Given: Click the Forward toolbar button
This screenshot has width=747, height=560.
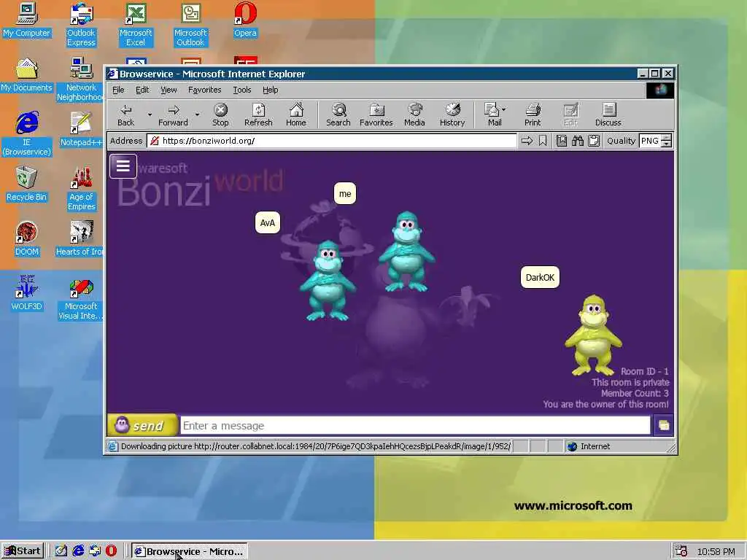Looking at the screenshot, I should click(173, 114).
